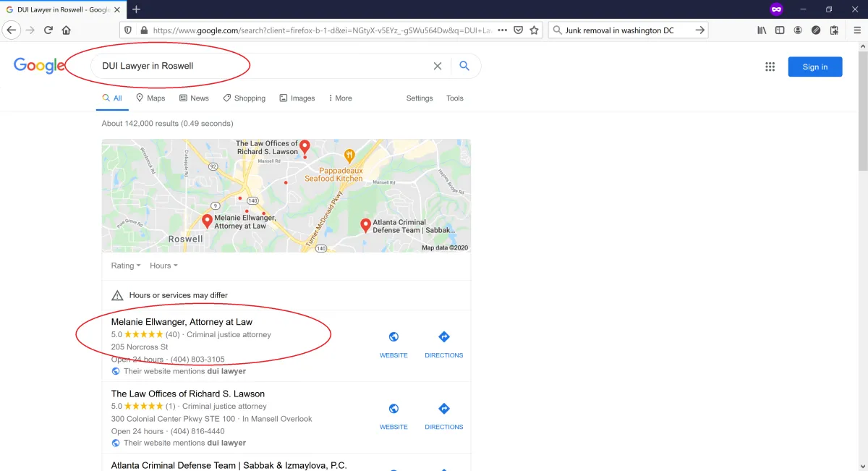Click the private browsing mask icon
The image size is (868, 471).
(x=776, y=9)
